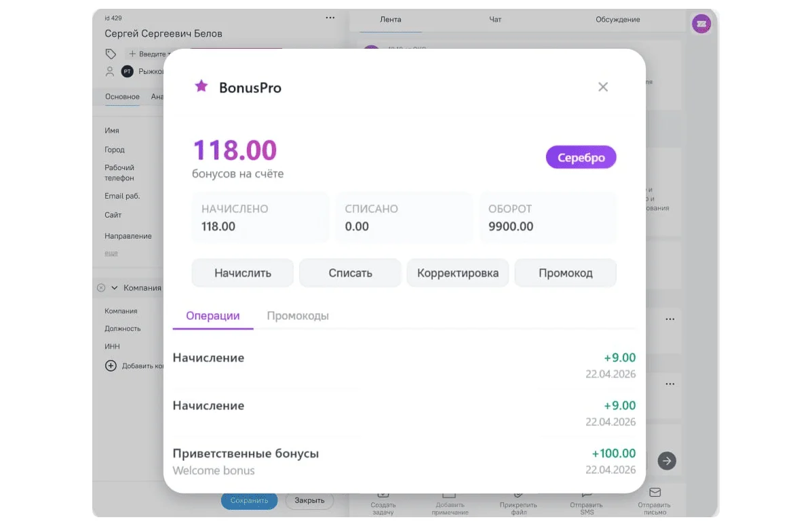Click the purple user avatar icon
Image resolution: width=812 pixels, height=524 pixels.
701,24
